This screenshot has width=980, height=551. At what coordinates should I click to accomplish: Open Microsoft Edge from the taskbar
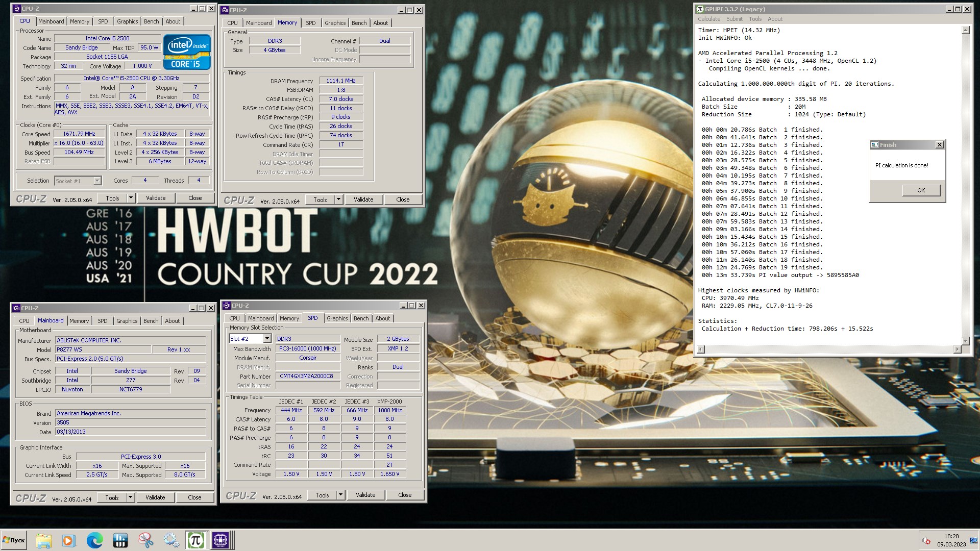(94, 540)
